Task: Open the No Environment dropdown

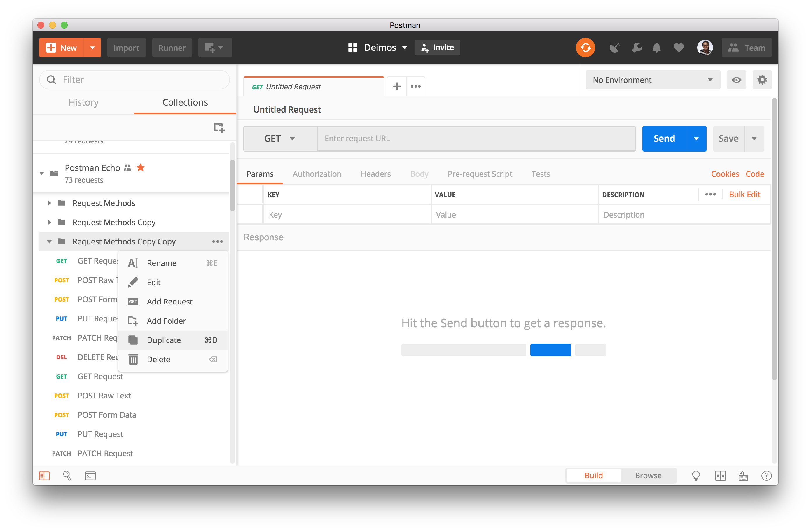Action: pos(652,80)
